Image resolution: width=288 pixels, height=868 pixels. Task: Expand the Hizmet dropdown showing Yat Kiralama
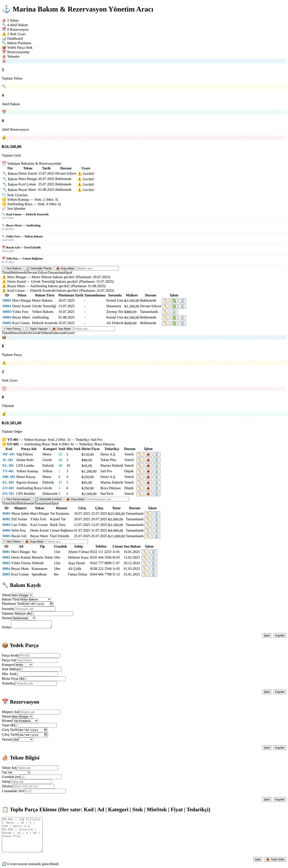[x=25, y=721]
